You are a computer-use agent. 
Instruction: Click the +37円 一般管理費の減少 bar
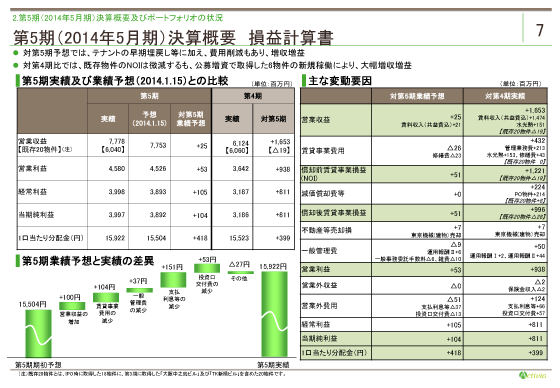(x=140, y=290)
